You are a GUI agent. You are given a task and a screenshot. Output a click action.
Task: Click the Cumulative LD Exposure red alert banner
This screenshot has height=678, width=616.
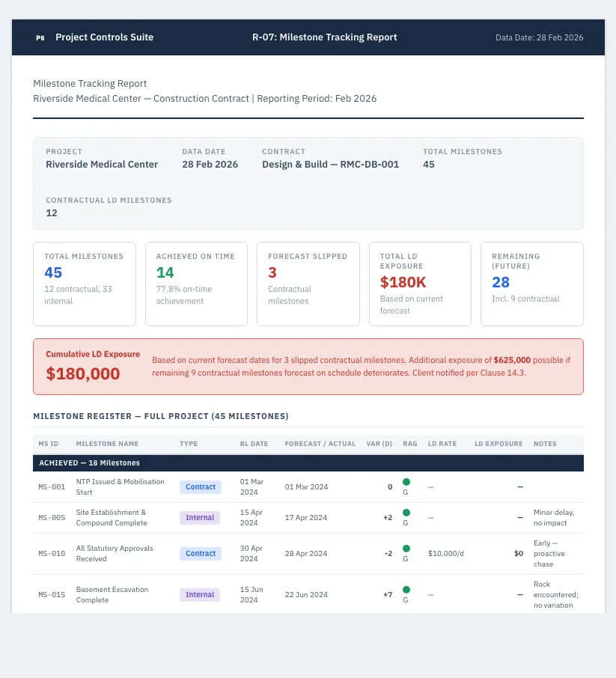pos(308,367)
